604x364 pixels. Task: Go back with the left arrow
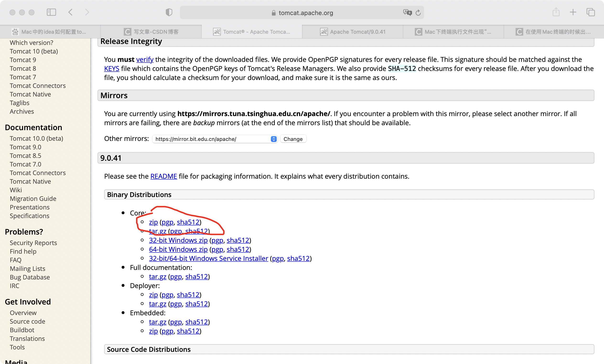[x=70, y=12]
